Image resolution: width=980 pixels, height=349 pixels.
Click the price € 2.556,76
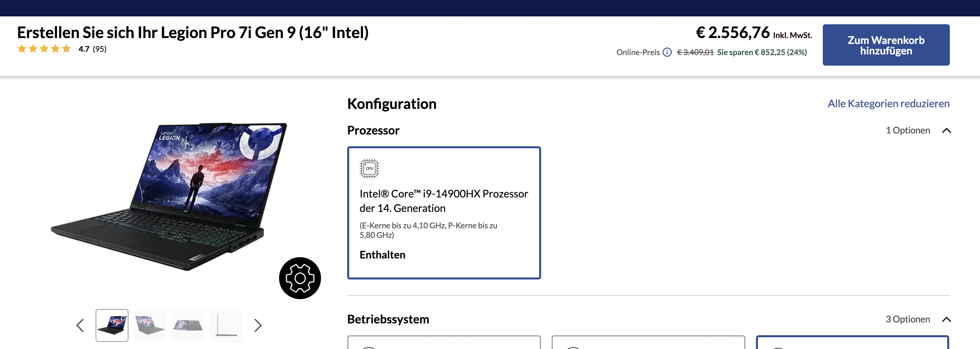(x=733, y=32)
